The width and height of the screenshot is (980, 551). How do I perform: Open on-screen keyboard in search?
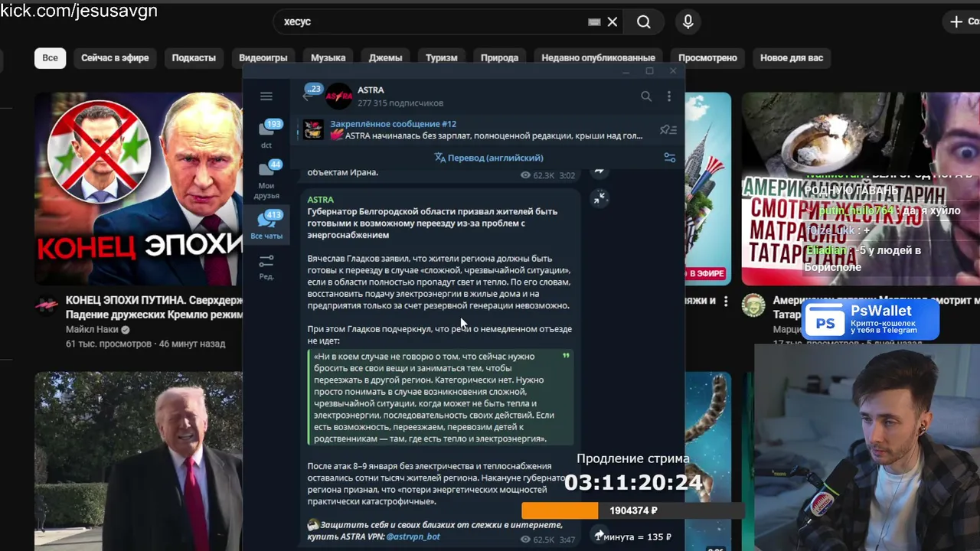coord(594,22)
